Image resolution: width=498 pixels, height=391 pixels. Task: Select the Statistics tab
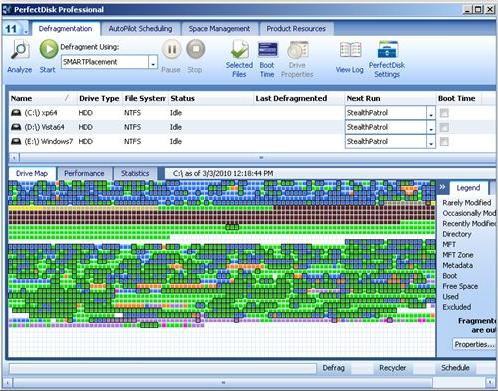[135, 174]
